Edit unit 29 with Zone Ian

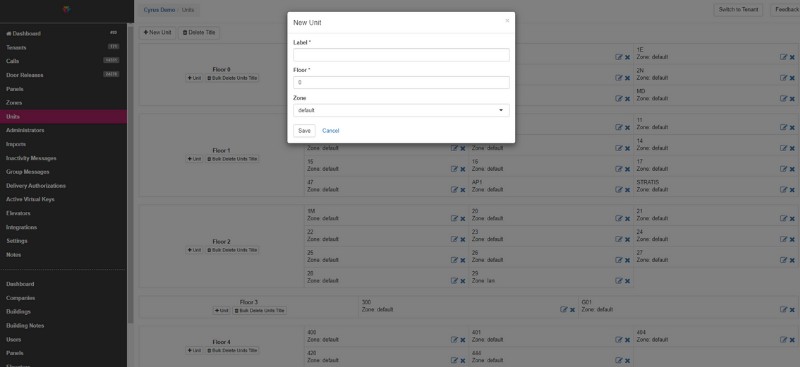[x=618, y=281]
